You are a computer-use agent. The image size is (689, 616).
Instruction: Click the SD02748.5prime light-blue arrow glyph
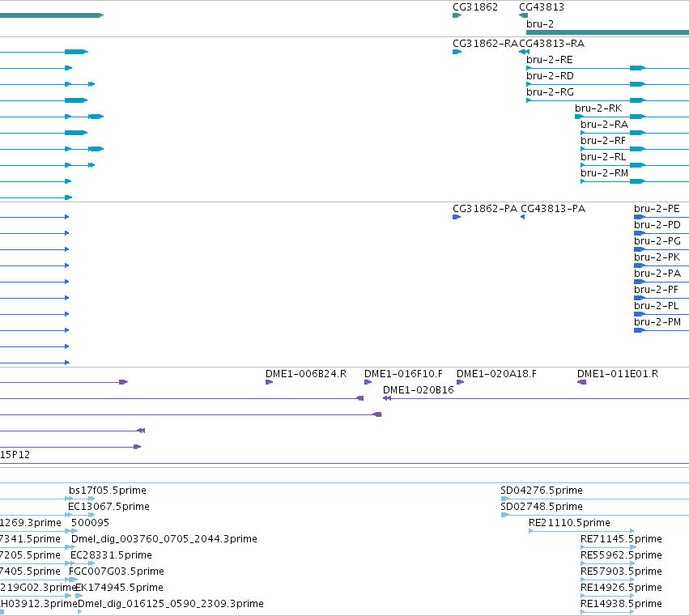[505, 515]
